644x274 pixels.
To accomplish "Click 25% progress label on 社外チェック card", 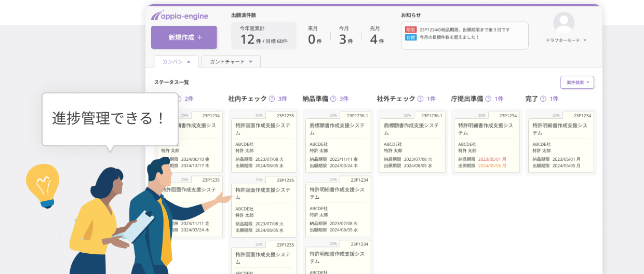I will [x=408, y=116].
